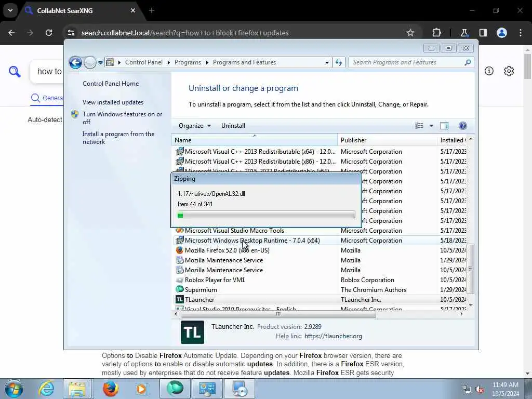This screenshot has height=399, width=532.
Task: Toggle the preview pane icon
Action: pos(444,126)
